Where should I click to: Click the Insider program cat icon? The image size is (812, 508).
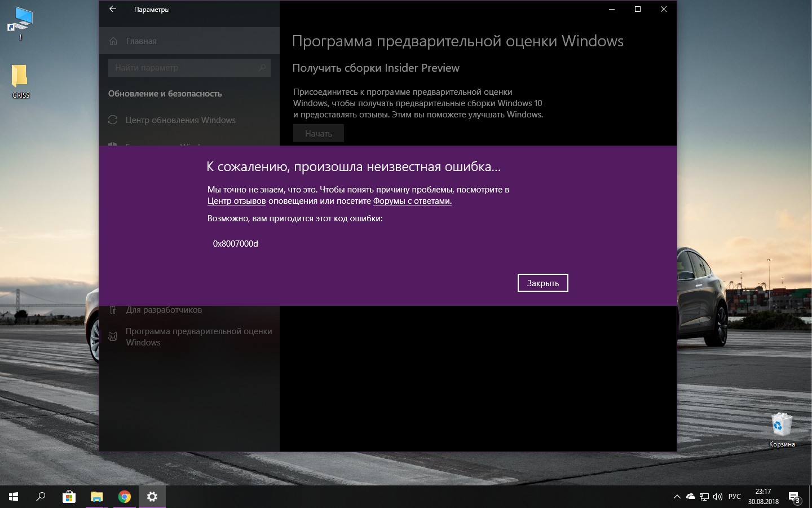point(113,336)
